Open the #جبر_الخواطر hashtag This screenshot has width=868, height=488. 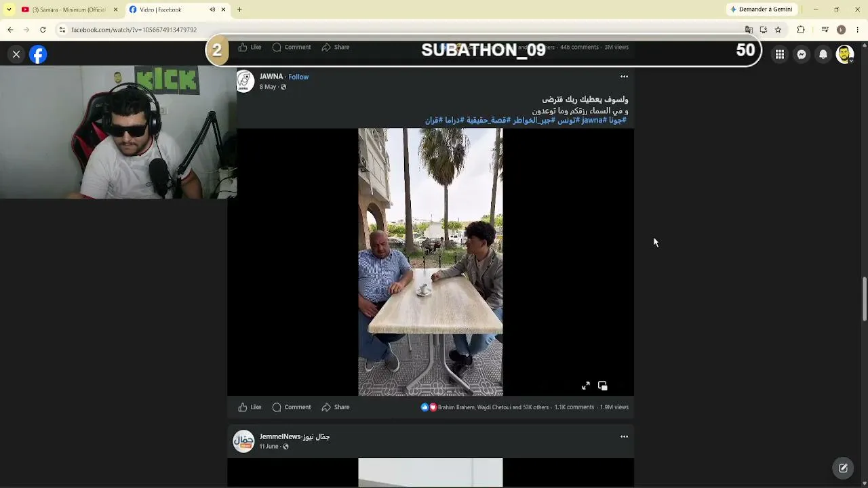coord(534,120)
